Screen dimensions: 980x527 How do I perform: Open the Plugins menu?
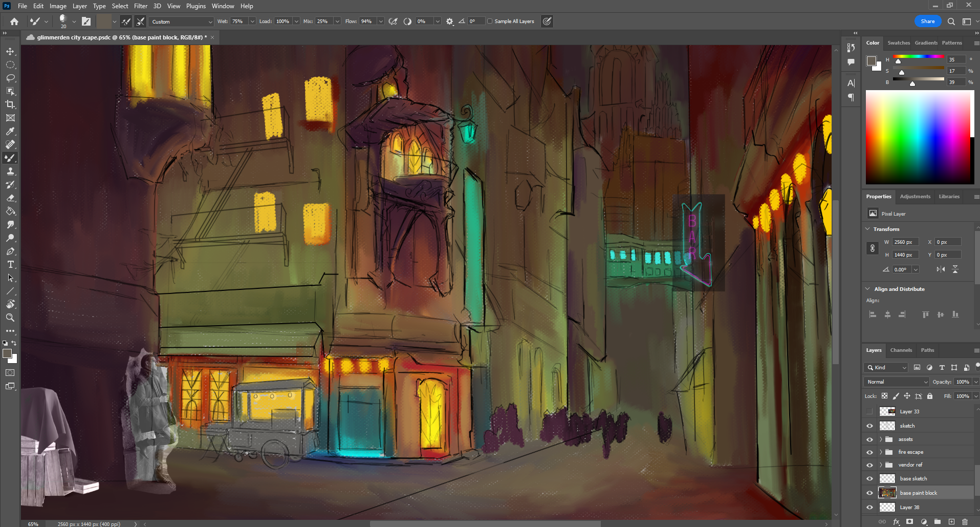click(196, 6)
